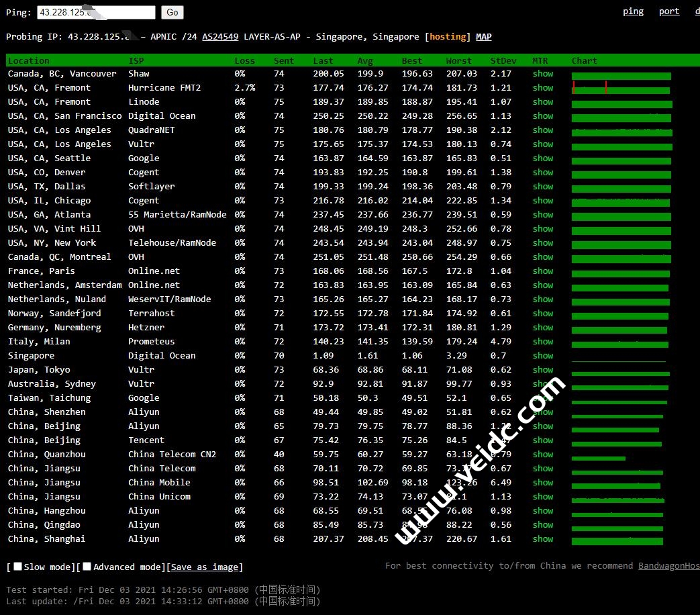Open the port link in the top navigation
The height and width of the screenshot is (615, 700).
coord(668,11)
